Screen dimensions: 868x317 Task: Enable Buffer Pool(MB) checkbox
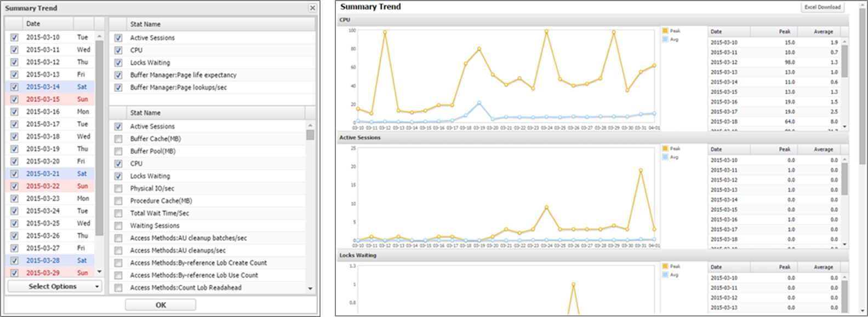point(118,151)
